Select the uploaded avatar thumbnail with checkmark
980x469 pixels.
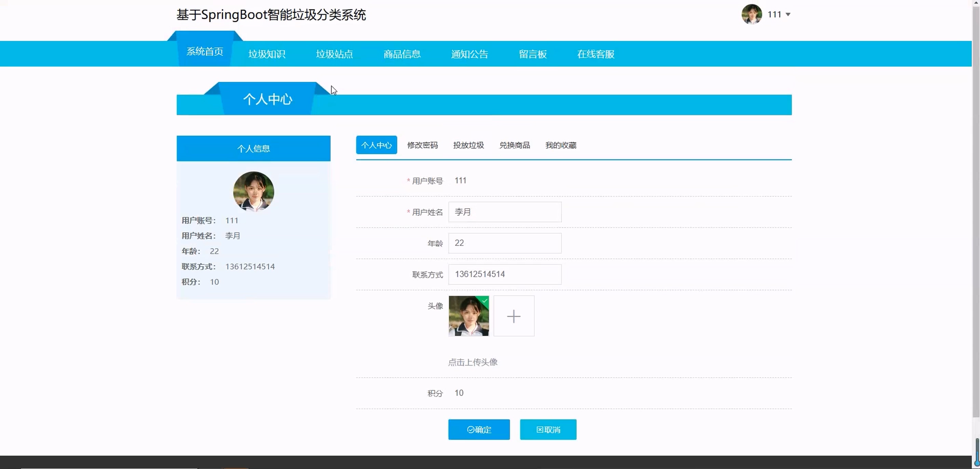(469, 316)
